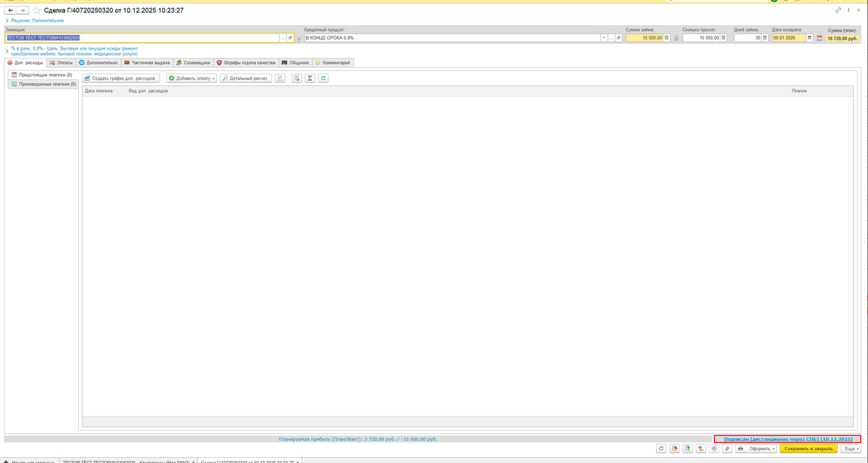Sort by Дата платежа column header
This screenshot has width=868, height=463.
[x=104, y=91]
